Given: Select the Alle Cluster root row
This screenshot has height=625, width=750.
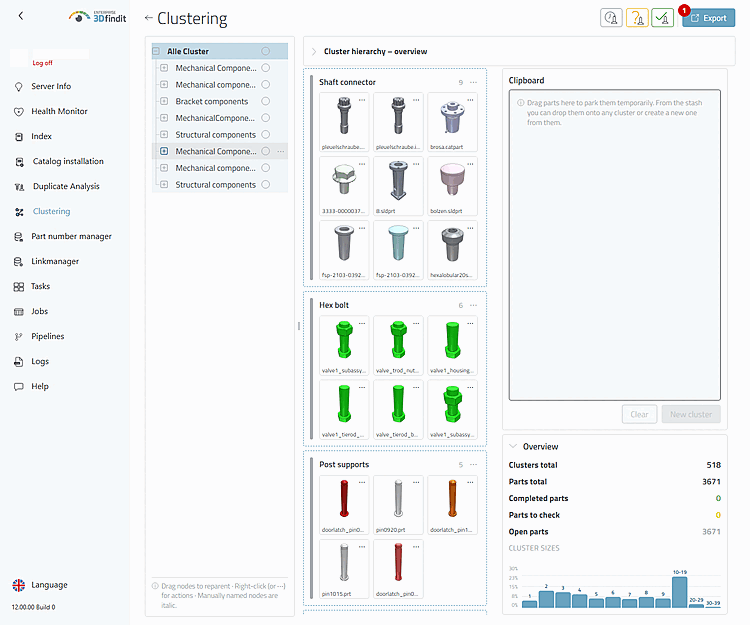Looking at the screenshot, I should (220, 51).
